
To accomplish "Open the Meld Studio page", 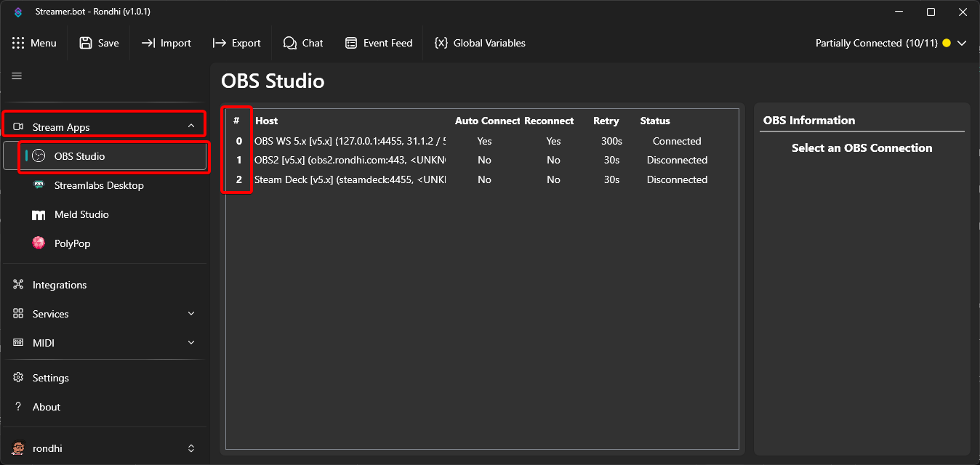I will click(81, 214).
